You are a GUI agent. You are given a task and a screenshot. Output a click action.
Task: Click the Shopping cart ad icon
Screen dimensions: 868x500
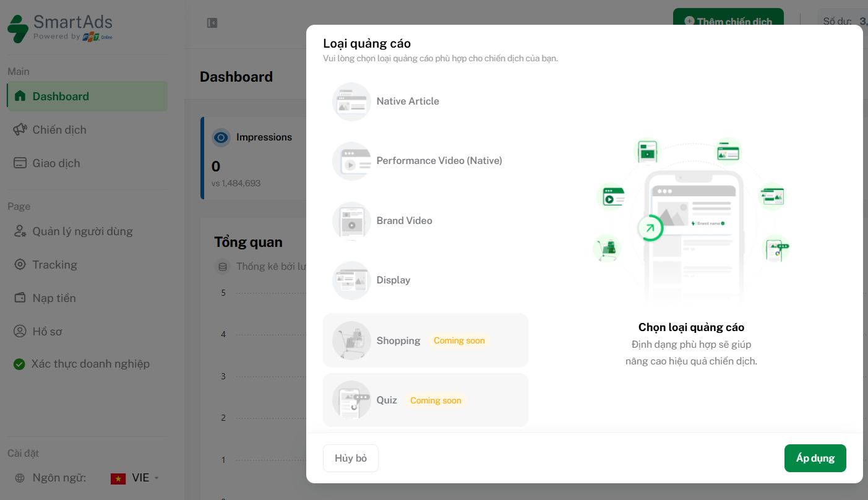tap(351, 340)
